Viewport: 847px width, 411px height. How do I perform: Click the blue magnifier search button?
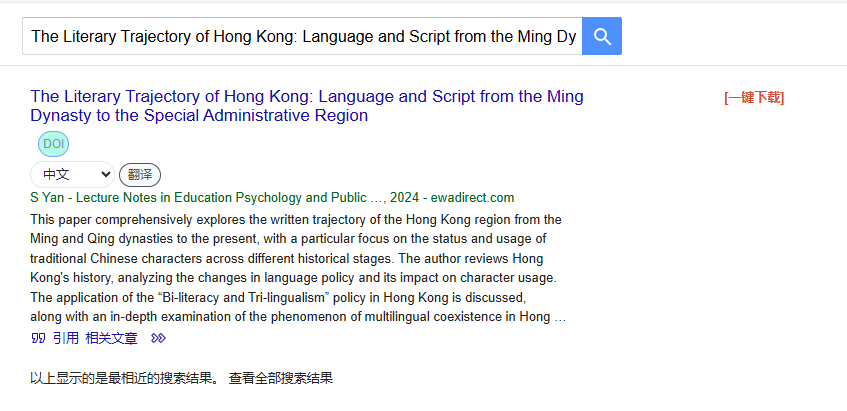(x=602, y=36)
